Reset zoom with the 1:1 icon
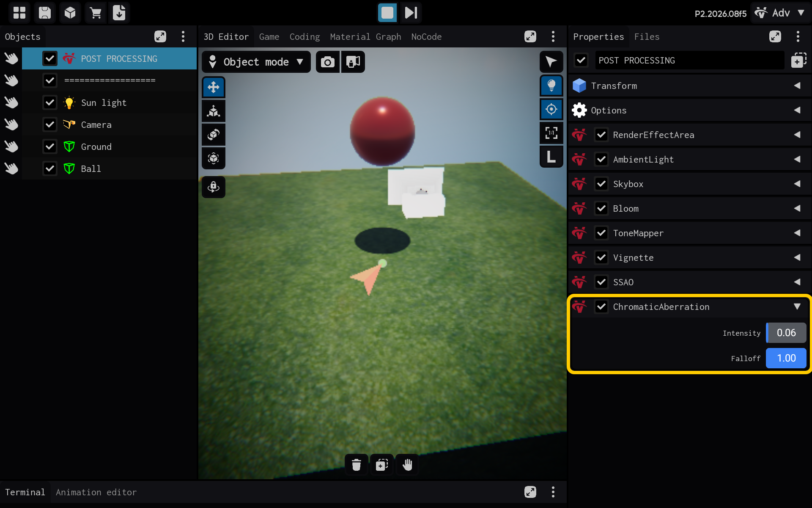Viewport: 812px width, 508px height. pyautogui.click(x=551, y=133)
